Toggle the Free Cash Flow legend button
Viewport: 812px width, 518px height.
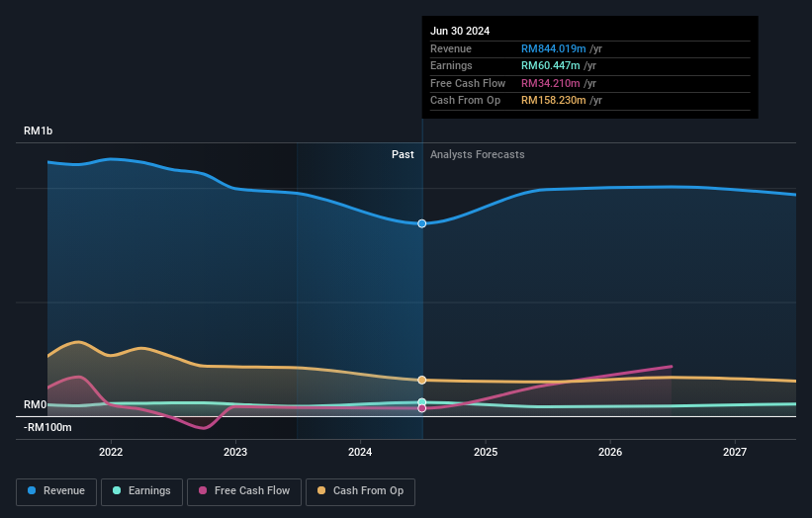244,491
